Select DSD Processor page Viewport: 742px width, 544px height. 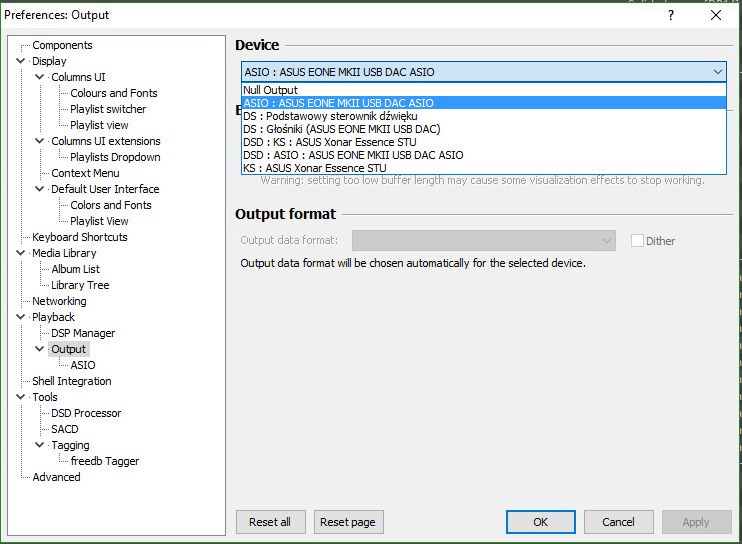tap(86, 413)
